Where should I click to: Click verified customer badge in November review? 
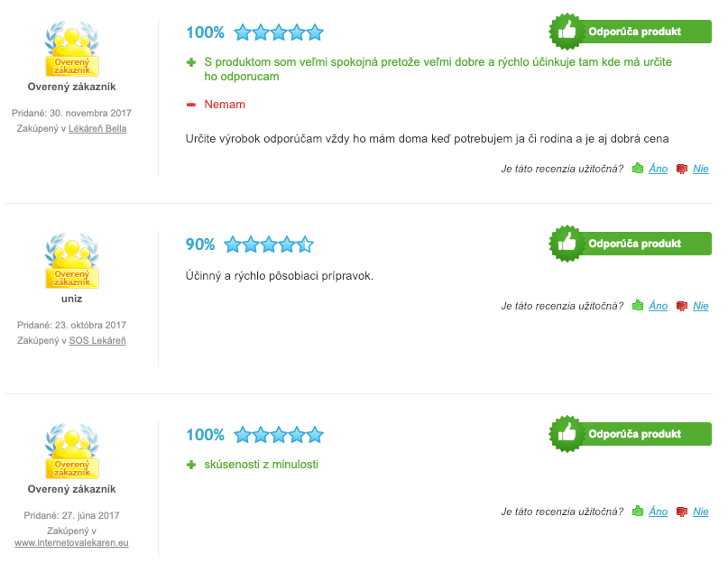tap(72, 49)
